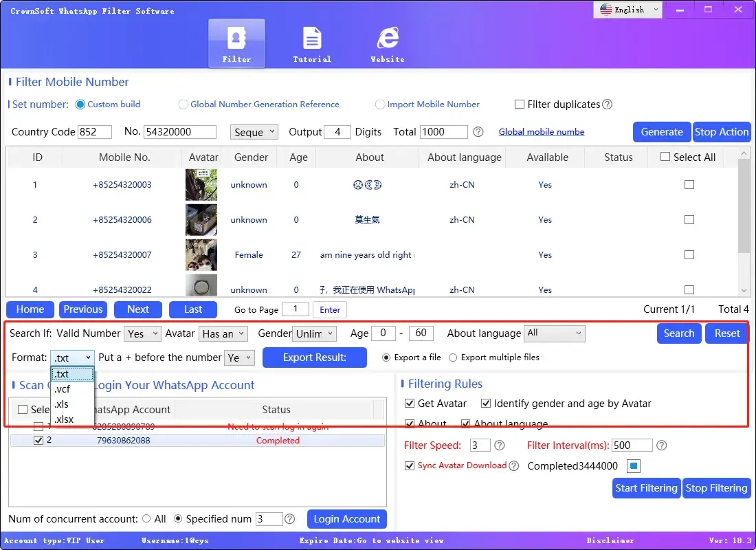This screenshot has height=550, width=756.
Task: Select .vcf in the format dropdown list
Action: [63, 389]
